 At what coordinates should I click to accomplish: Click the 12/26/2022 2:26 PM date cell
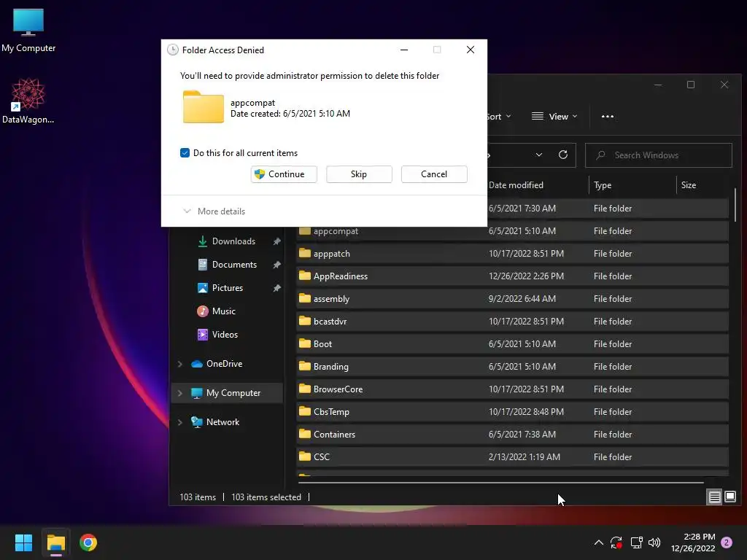(x=526, y=276)
